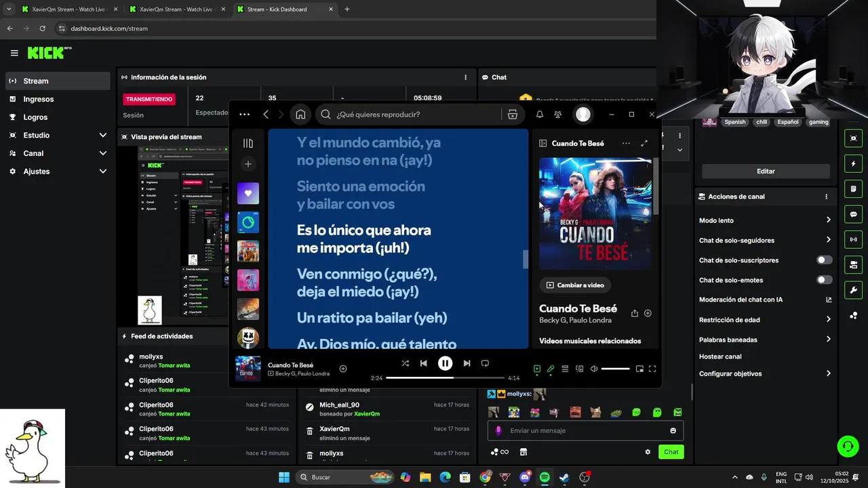Click the create playlist plus icon
Image resolution: width=868 pixels, height=488 pixels.
click(x=248, y=164)
